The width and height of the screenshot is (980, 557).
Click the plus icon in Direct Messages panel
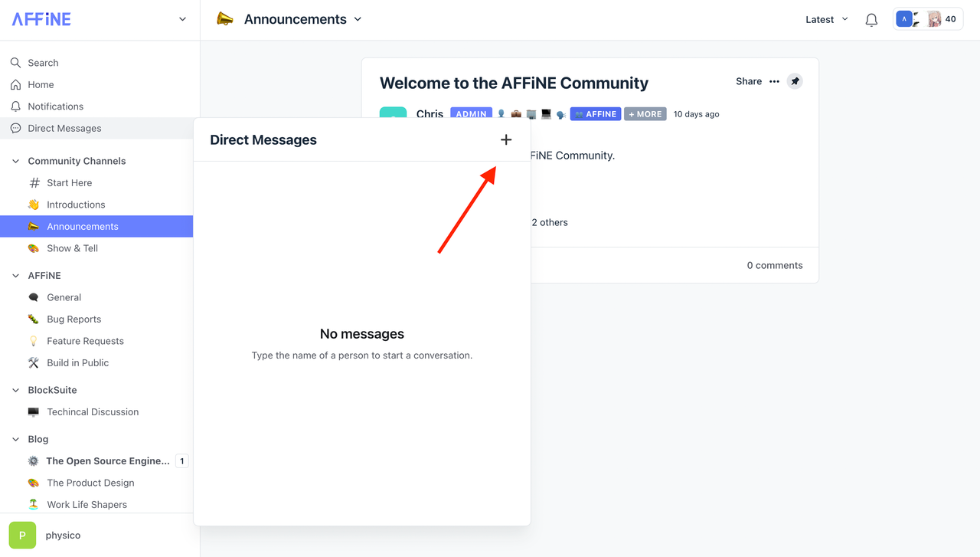click(506, 139)
